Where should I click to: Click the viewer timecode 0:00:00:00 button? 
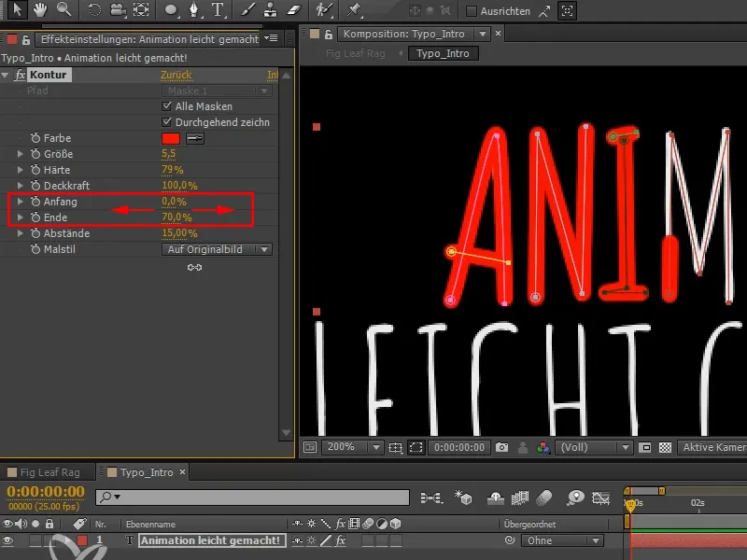coord(459,447)
